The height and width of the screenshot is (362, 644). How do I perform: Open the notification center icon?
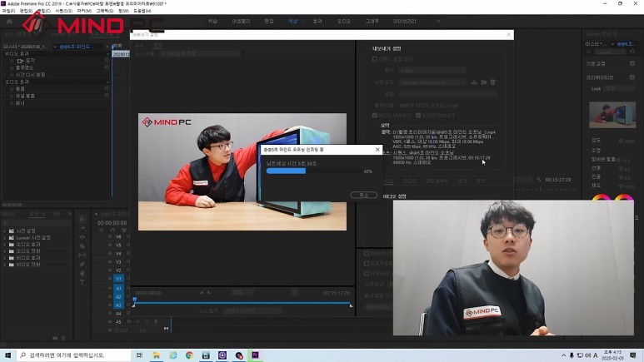coord(633,355)
